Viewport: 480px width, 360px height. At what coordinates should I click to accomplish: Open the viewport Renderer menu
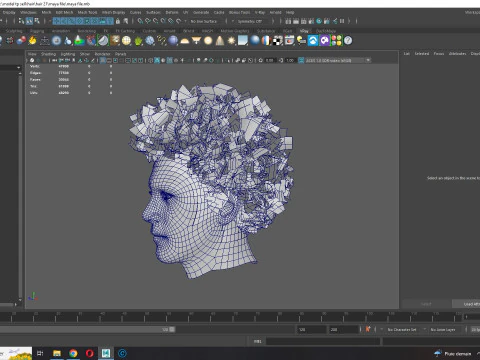tap(102, 54)
